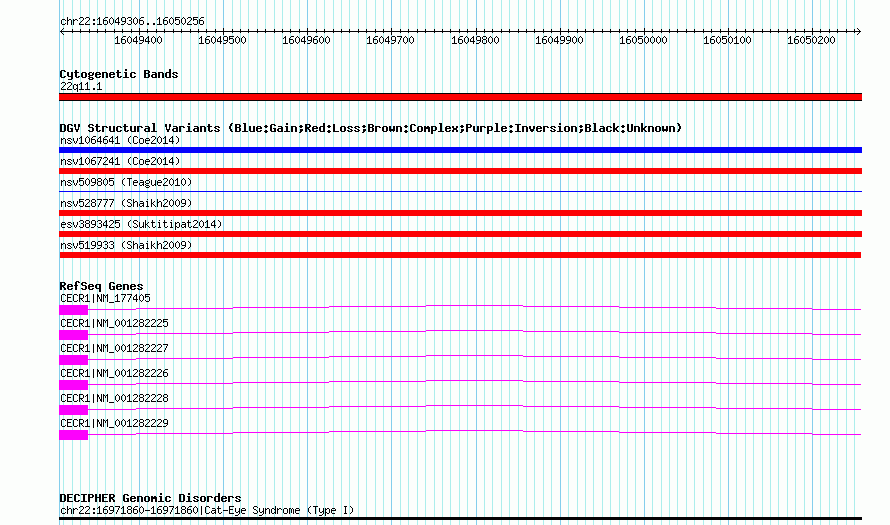Click the red nsv528777 loss bar
890x525 pixels.
pos(460,213)
